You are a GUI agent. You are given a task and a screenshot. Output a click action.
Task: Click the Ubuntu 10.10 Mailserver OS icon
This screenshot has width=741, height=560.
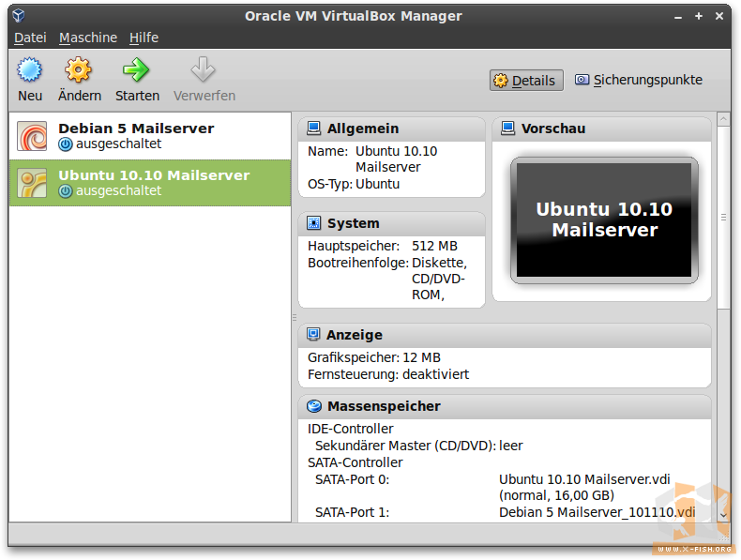tap(32, 183)
